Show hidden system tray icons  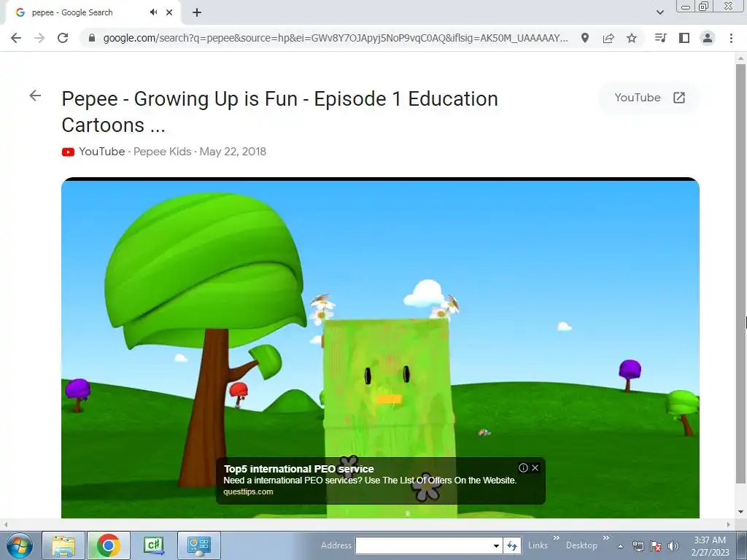coord(620,546)
